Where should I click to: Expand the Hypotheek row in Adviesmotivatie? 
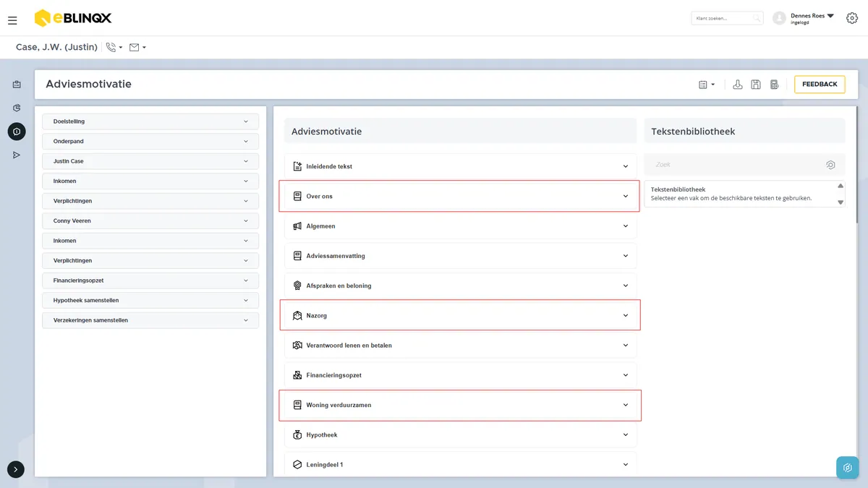[x=461, y=435]
